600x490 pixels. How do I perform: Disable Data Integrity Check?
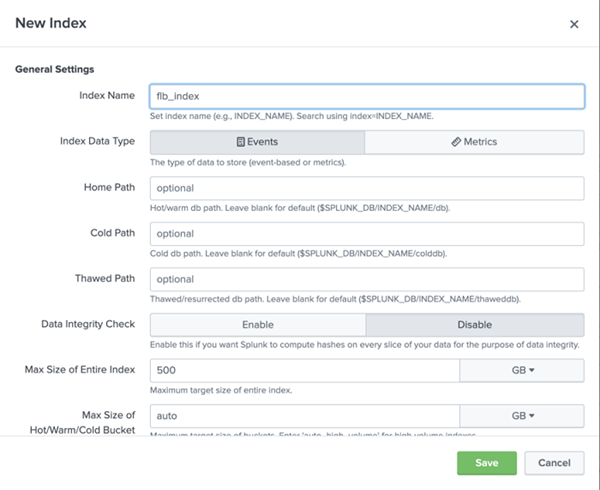[x=475, y=325]
